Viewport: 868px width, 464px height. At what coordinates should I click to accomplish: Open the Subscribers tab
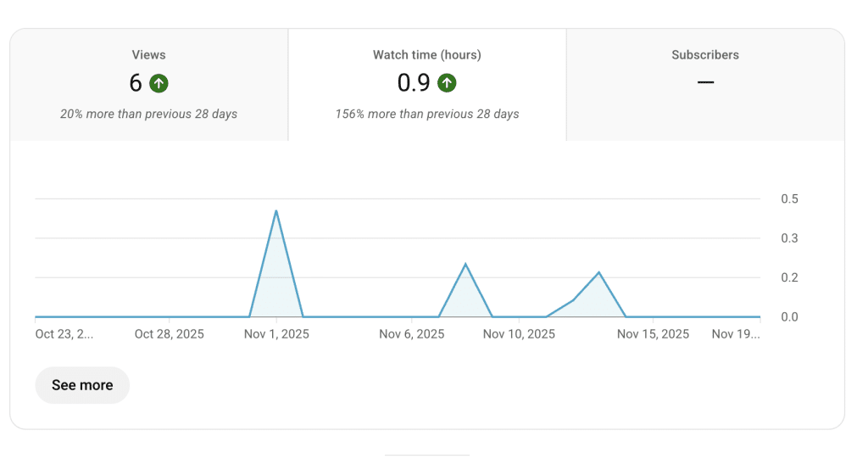(x=704, y=84)
